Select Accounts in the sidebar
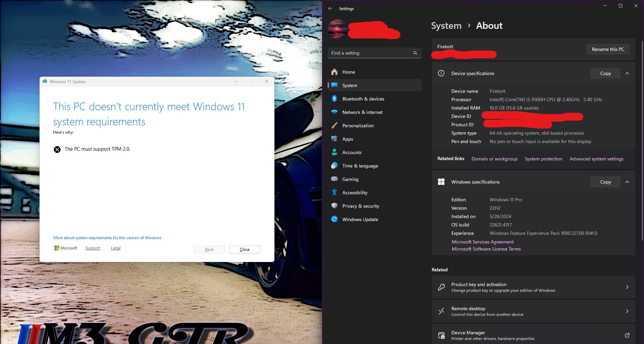The height and width of the screenshot is (344, 644). [352, 152]
